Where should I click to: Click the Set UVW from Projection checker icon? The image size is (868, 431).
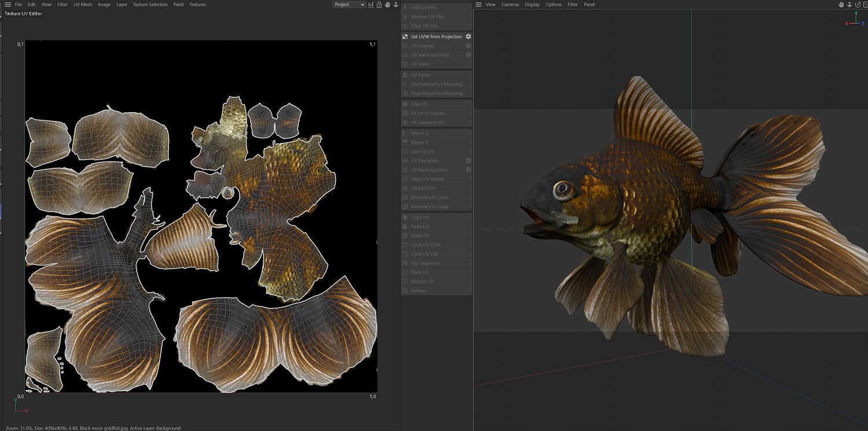tap(405, 36)
